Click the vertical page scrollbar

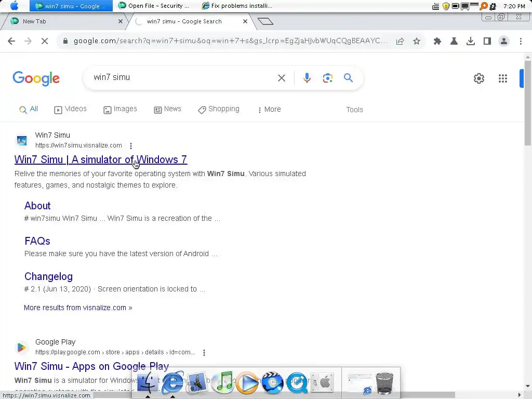click(x=528, y=103)
